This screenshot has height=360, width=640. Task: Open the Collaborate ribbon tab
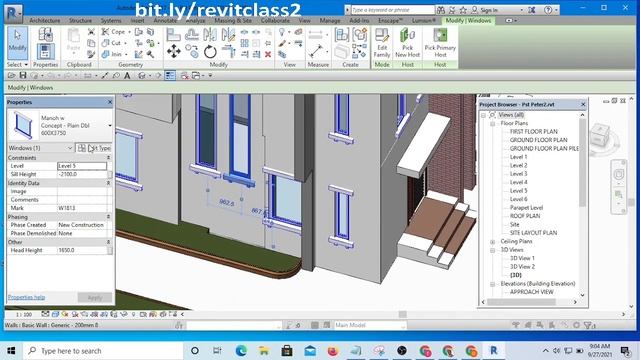tap(275, 20)
